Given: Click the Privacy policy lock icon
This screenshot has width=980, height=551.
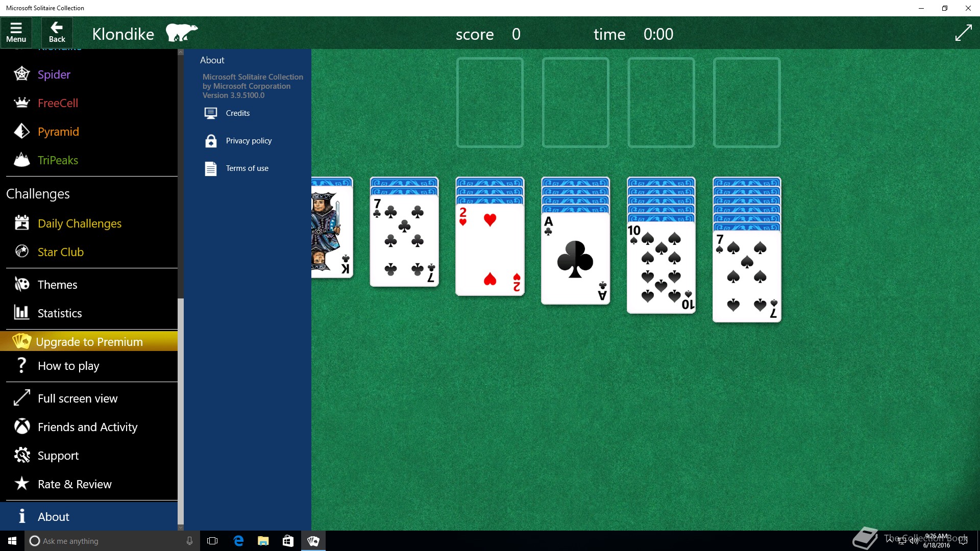Looking at the screenshot, I should pos(211,141).
